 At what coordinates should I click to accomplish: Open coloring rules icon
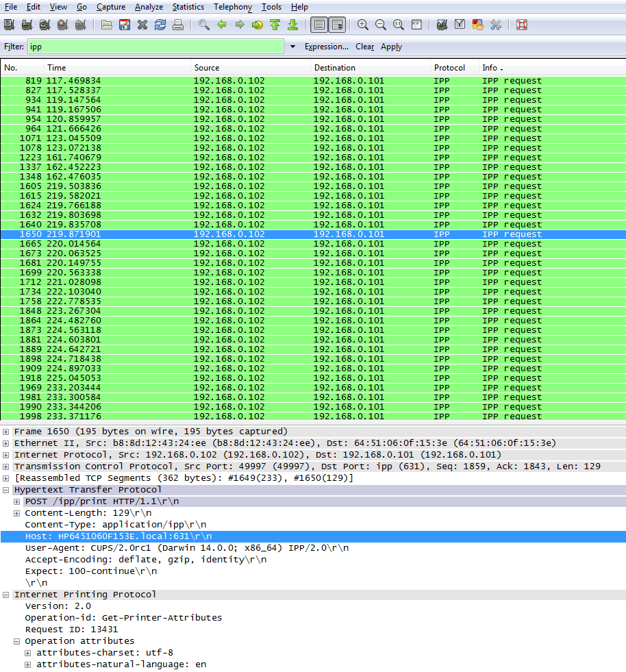tap(478, 25)
